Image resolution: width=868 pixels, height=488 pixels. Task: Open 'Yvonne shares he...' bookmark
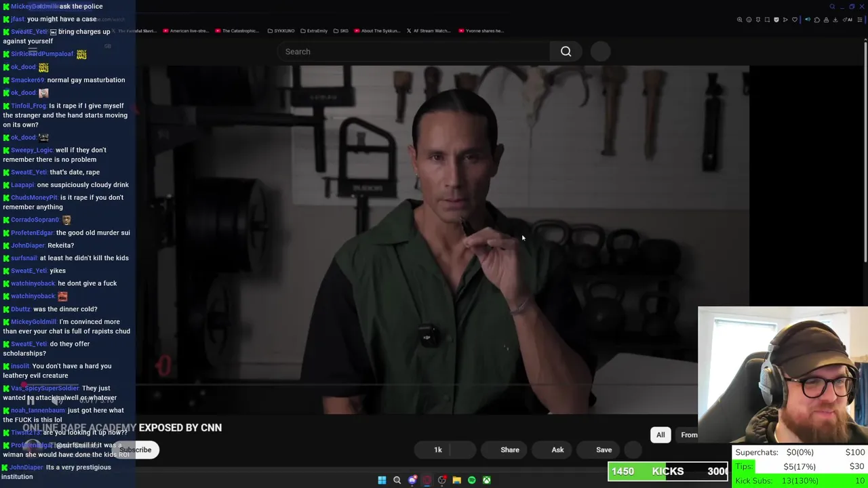click(x=481, y=30)
